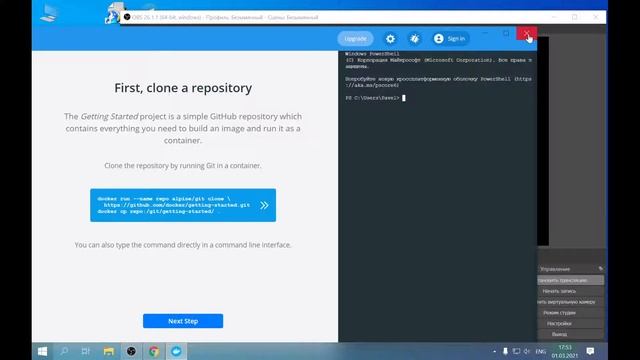Close the Docker Desktop window
The image size is (640, 360).
click(x=527, y=33)
